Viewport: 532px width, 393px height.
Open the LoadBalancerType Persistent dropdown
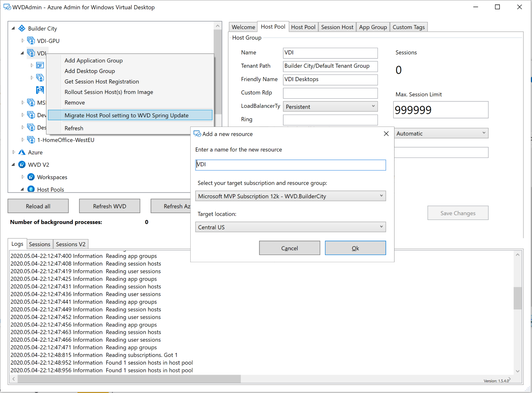pos(330,107)
